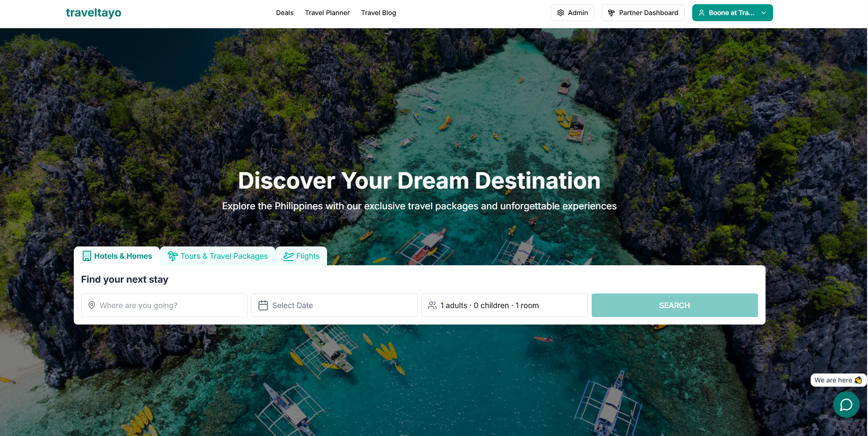The width and height of the screenshot is (868, 436).
Task: Open the Select Date picker
Action: point(335,305)
